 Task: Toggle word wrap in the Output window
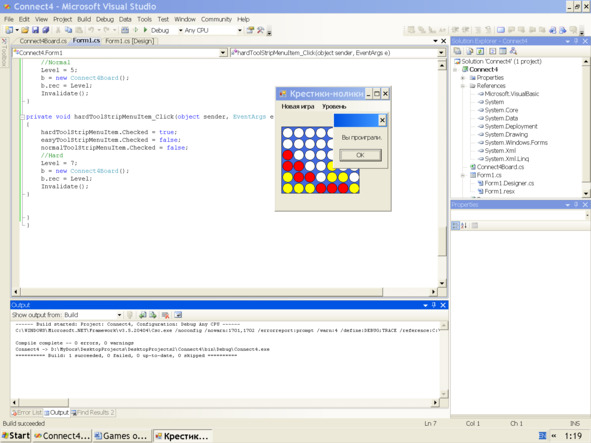178,315
